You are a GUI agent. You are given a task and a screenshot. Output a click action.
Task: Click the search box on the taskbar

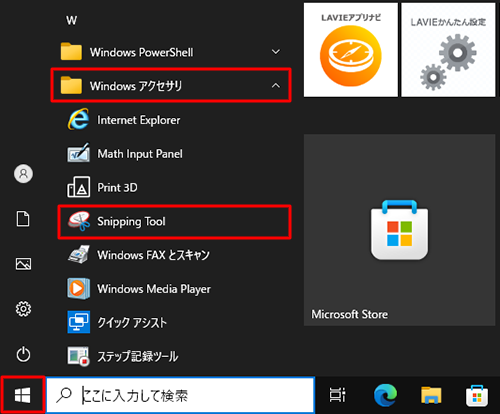(180, 395)
